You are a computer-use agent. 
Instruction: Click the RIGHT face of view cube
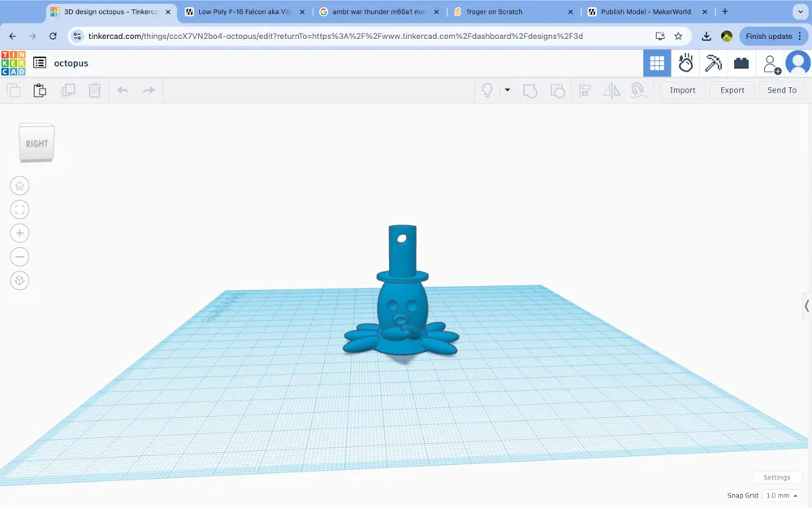coord(37,144)
